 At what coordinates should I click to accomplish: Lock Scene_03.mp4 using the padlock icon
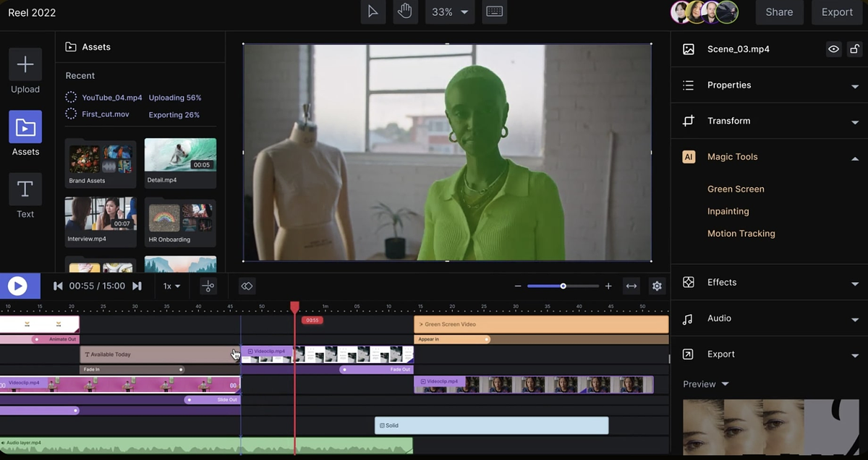pyautogui.click(x=855, y=48)
